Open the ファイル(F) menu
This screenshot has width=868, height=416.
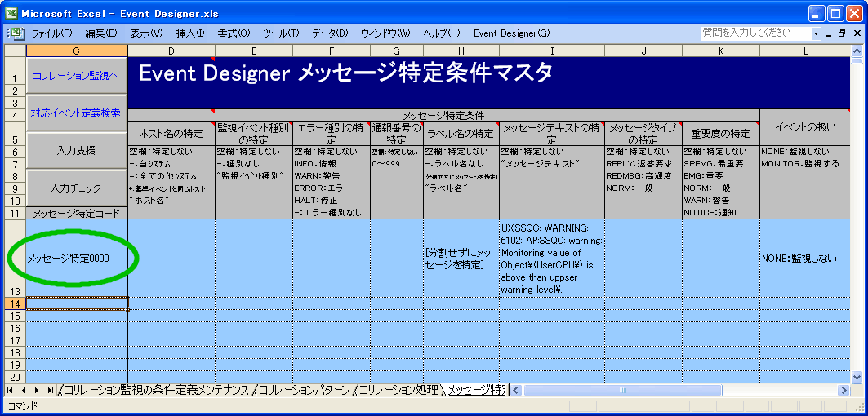(52, 33)
